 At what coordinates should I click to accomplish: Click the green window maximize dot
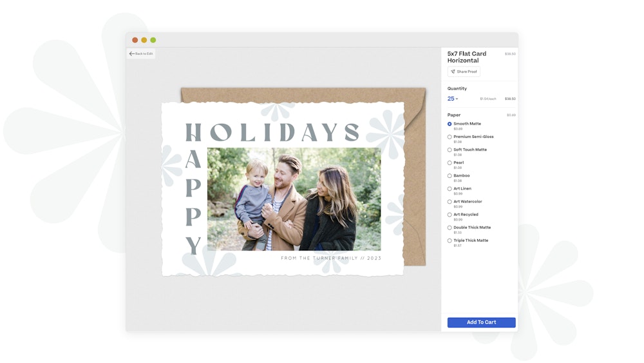tap(153, 40)
